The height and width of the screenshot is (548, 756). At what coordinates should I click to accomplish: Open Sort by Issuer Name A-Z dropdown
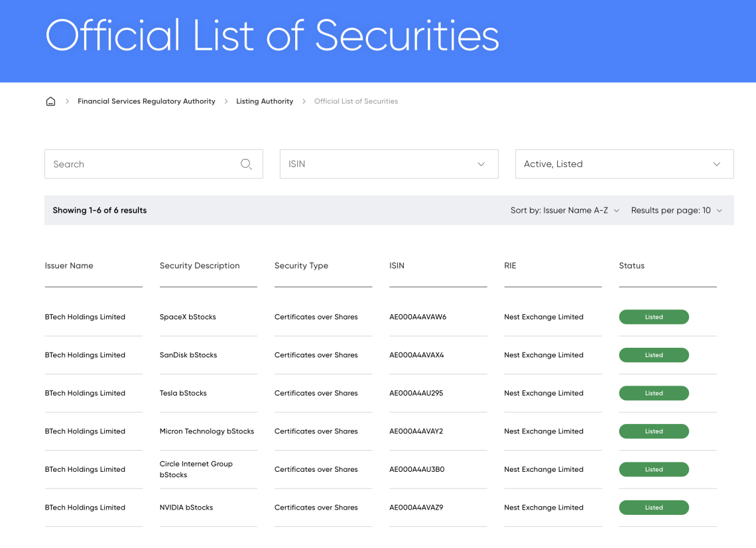coord(564,210)
